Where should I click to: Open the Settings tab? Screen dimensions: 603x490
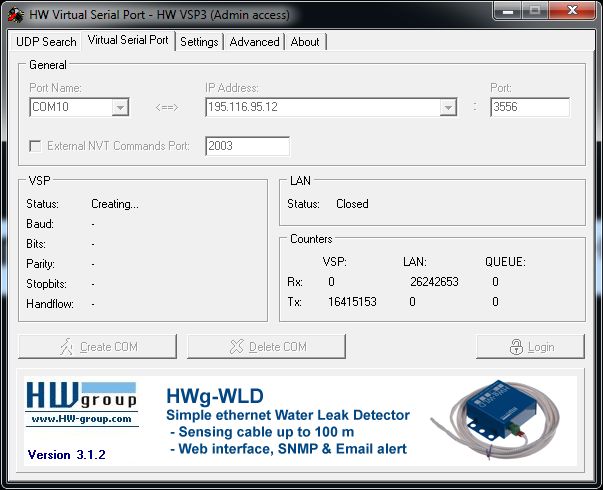coord(199,42)
